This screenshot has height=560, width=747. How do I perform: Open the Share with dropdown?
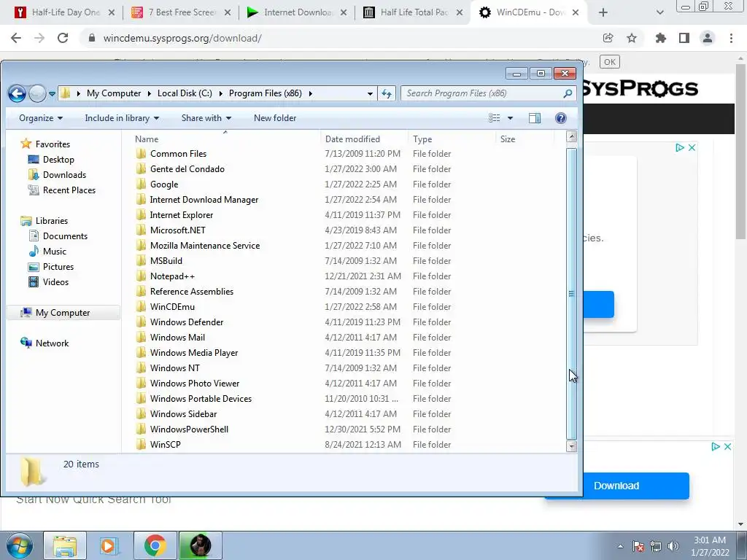206,118
